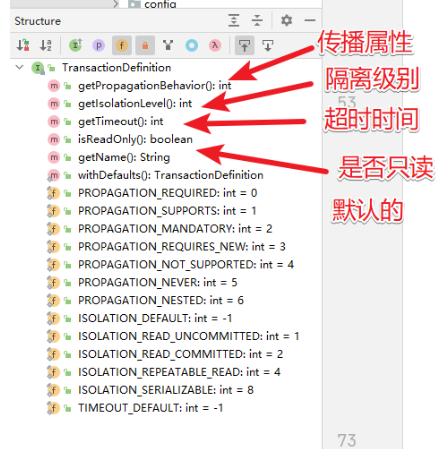This screenshot has width=442, height=449.
Task: Select PROPAGATION_NOT_SUPPORTED: int = 4 field
Action: pos(186,265)
